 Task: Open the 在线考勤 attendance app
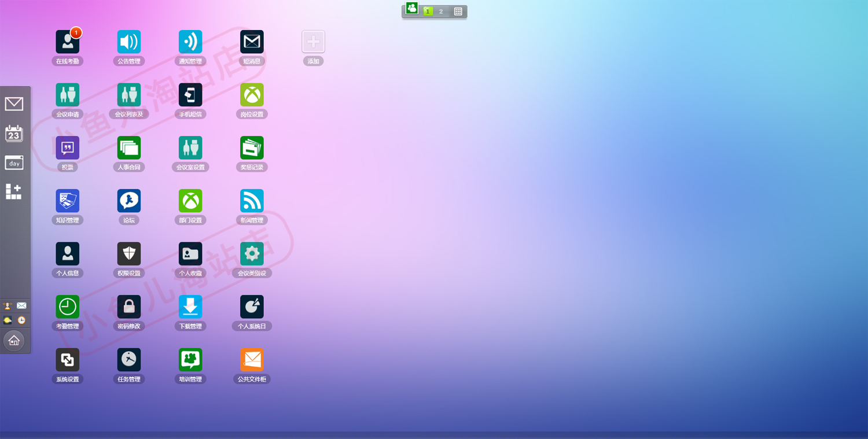[x=68, y=42]
